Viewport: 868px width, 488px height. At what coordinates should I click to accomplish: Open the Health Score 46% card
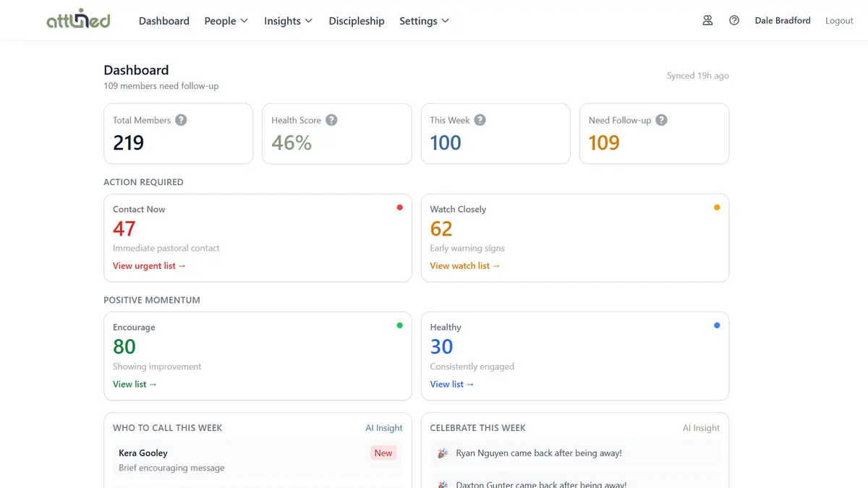337,134
